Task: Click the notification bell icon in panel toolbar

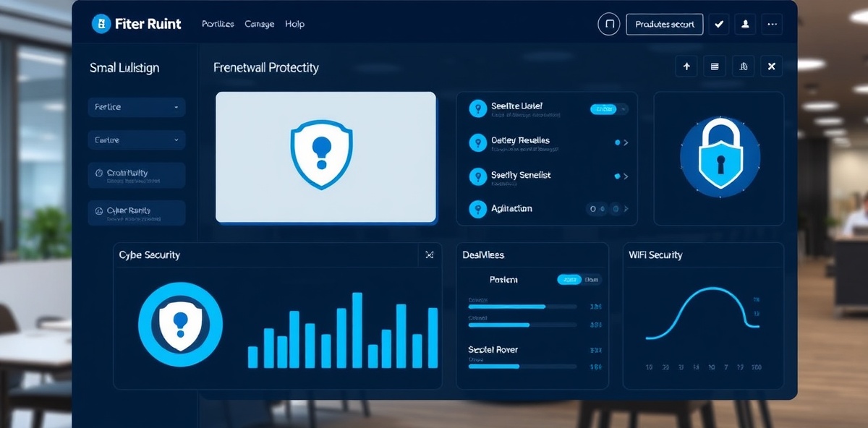Action: coord(743,67)
